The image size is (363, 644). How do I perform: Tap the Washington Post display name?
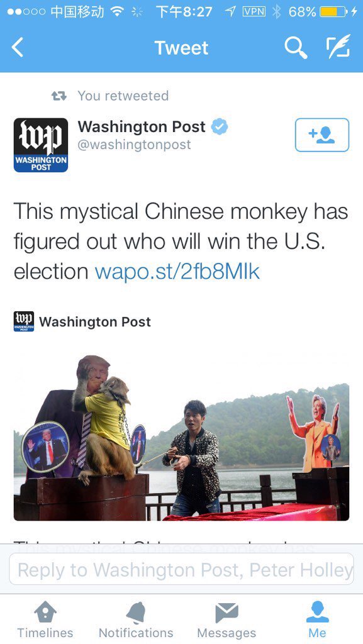point(142,126)
